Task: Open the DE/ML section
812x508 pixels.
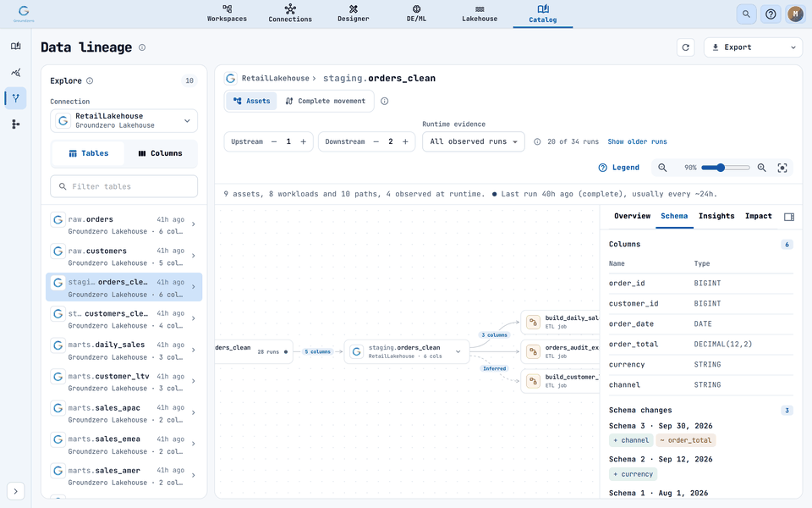Action: [x=416, y=14]
